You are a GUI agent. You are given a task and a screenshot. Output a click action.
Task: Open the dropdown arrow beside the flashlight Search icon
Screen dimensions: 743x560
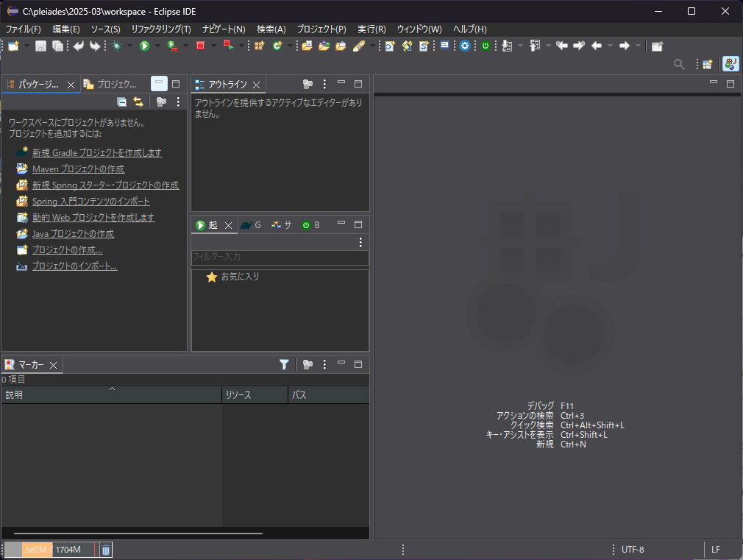coord(372,46)
